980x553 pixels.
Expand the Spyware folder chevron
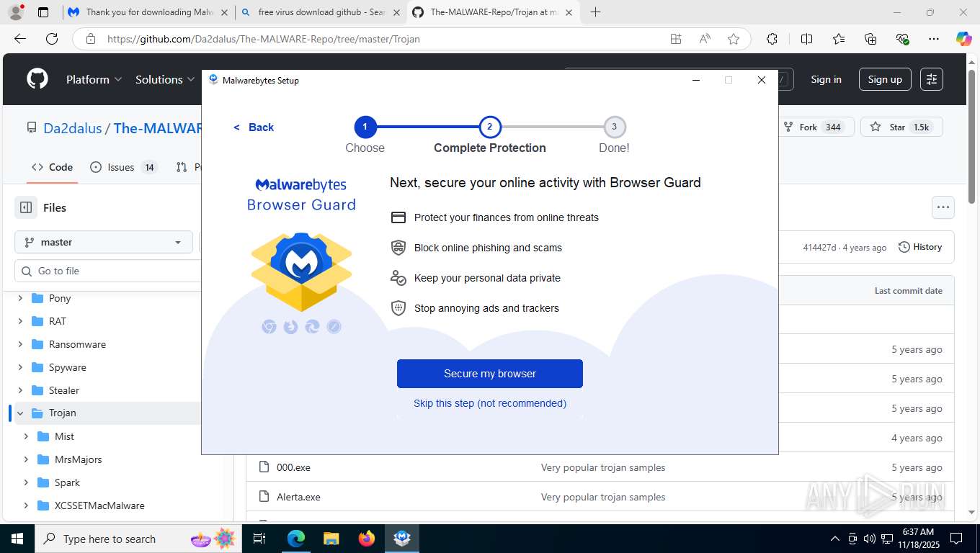pyautogui.click(x=20, y=367)
